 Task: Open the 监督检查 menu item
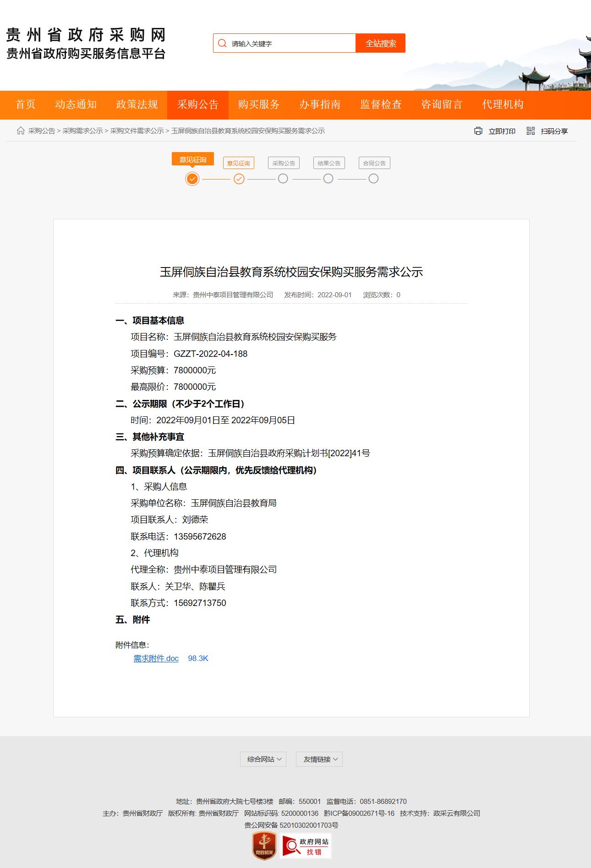coord(381,104)
